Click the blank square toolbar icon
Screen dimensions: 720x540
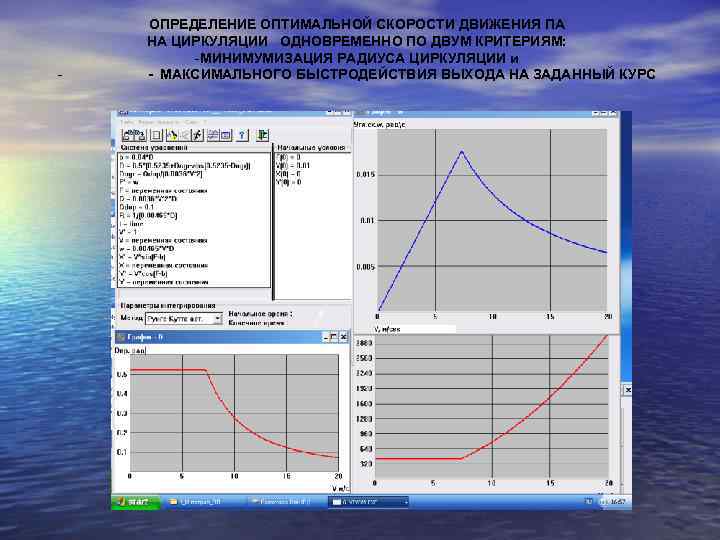pyautogui.click(x=156, y=135)
